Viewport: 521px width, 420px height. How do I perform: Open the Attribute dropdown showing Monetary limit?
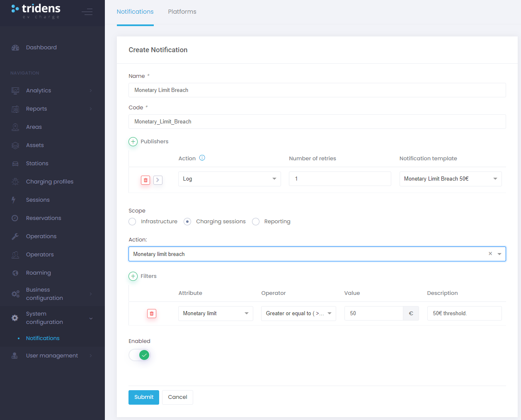tap(216, 314)
